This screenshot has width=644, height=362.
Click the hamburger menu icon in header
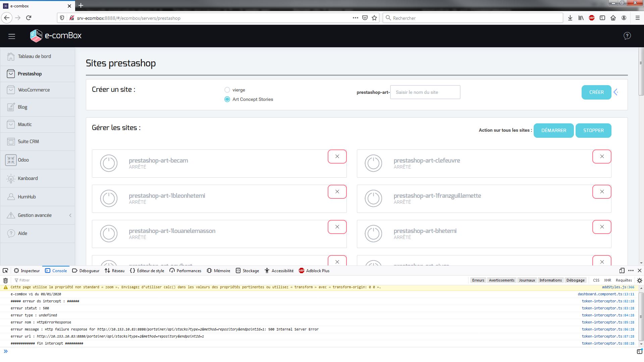pos(12,36)
